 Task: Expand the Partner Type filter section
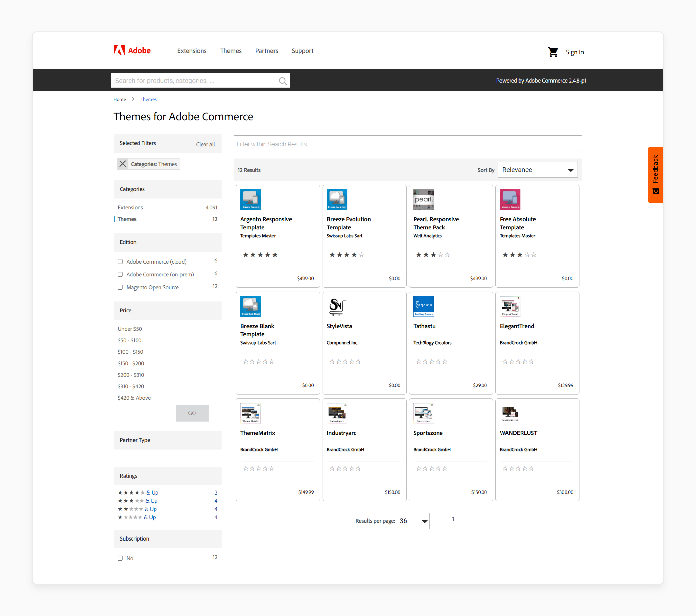[168, 440]
